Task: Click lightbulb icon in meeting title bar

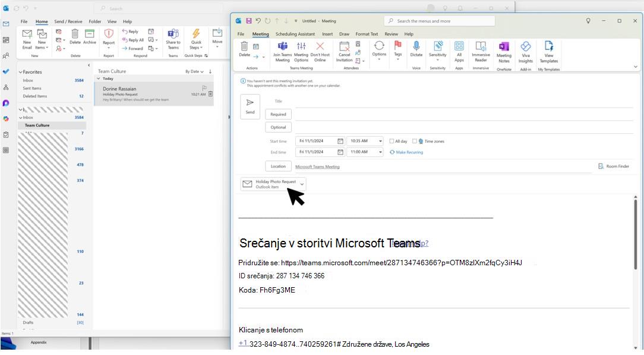Action: click(588, 21)
